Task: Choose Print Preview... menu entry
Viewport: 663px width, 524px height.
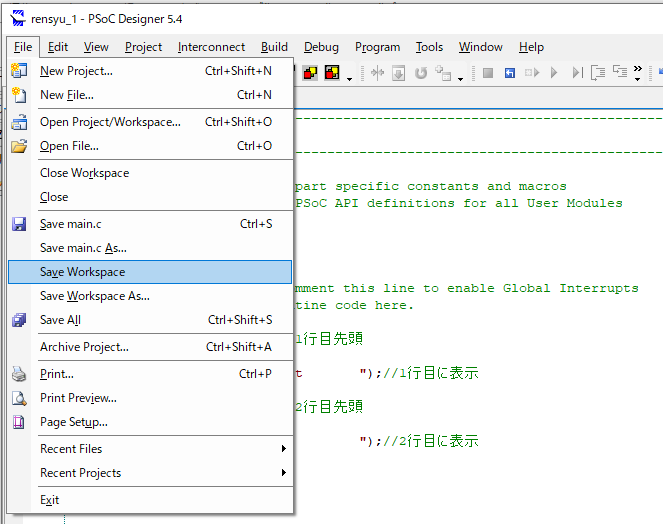Action: (x=150, y=398)
